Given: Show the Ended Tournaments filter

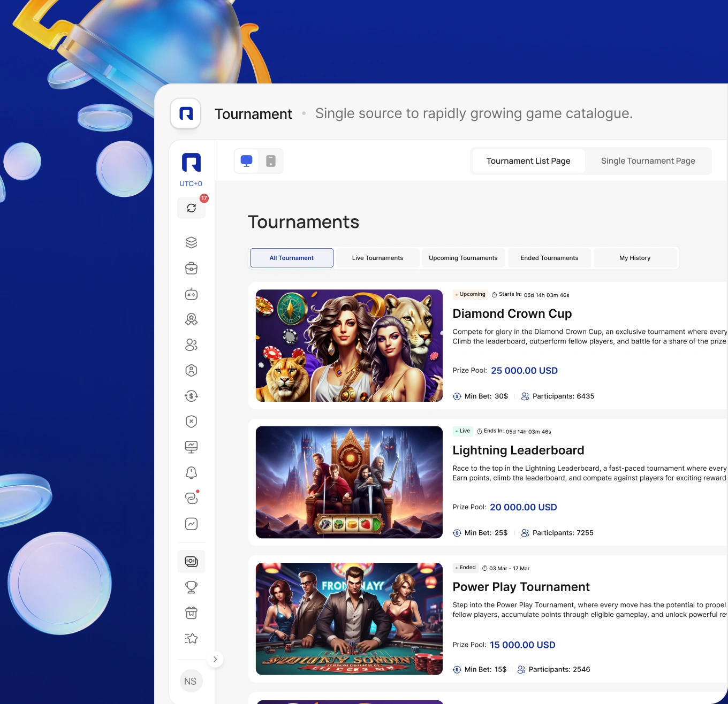Looking at the screenshot, I should tap(549, 258).
